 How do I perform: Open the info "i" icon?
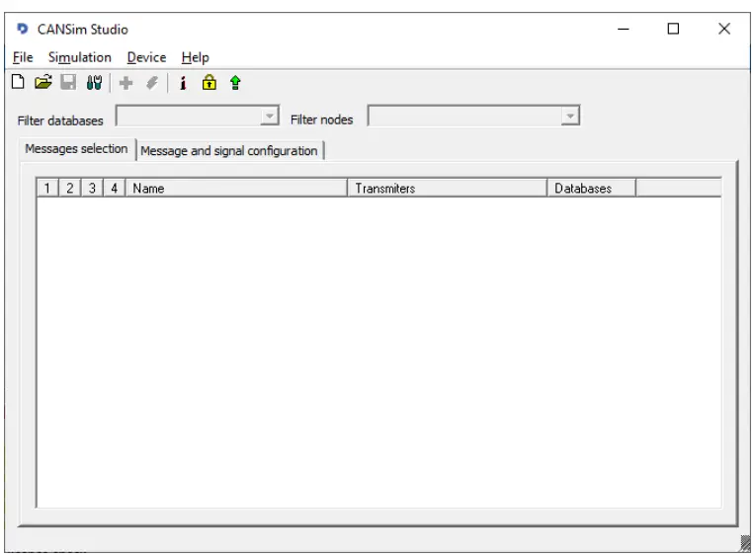[183, 83]
